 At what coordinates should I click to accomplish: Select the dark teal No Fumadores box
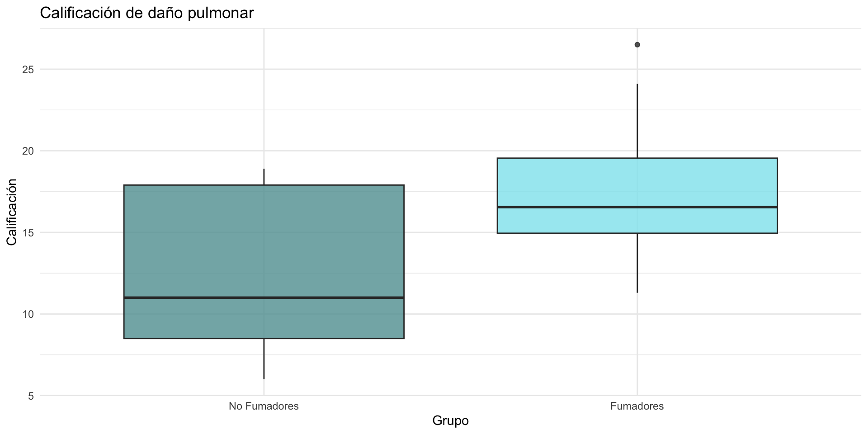coord(264,240)
